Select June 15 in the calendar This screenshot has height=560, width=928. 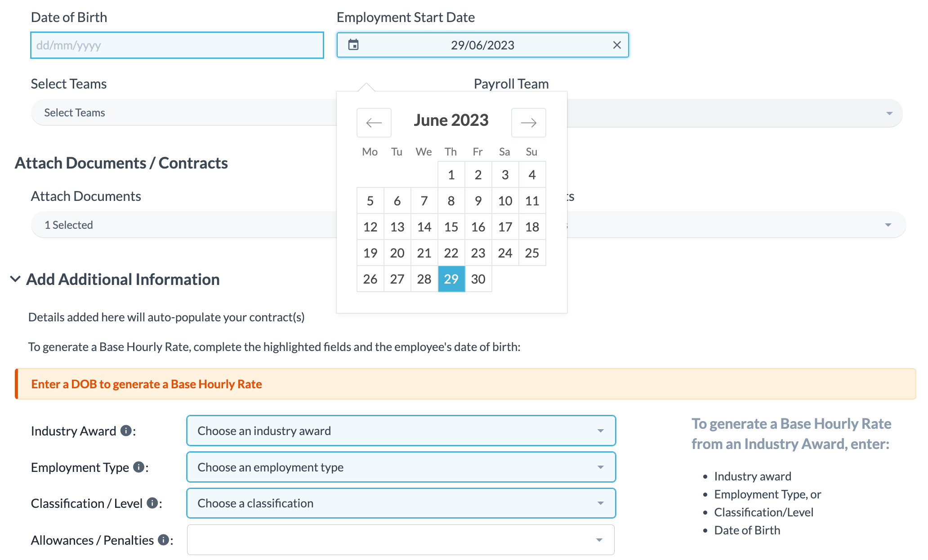451,227
